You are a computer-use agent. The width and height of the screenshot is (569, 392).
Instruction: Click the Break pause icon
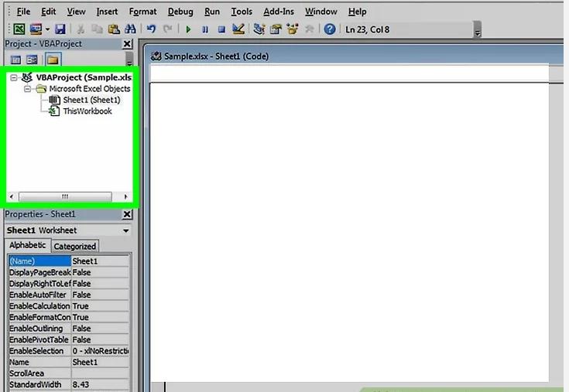point(205,29)
